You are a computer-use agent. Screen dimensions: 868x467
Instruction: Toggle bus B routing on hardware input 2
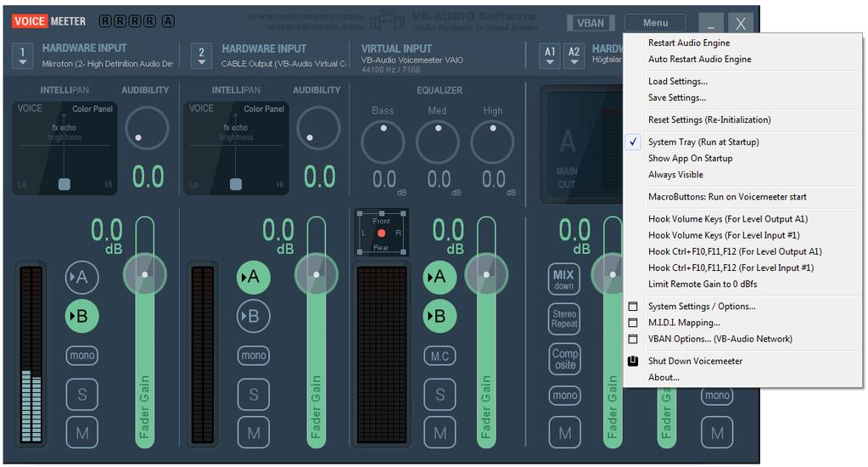pos(254,316)
